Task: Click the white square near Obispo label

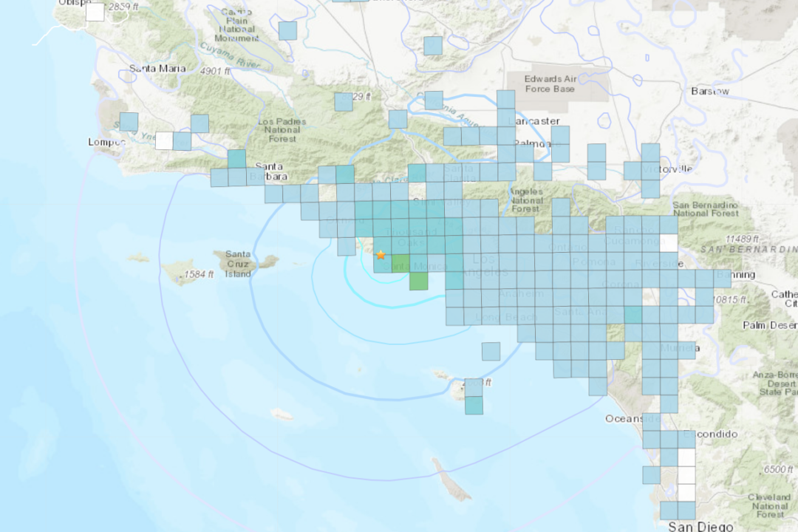Action: pyautogui.click(x=94, y=12)
